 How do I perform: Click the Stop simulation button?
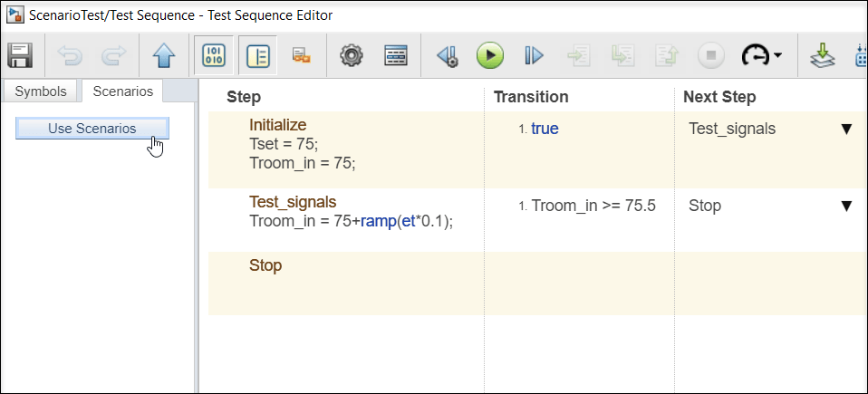[710, 55]
